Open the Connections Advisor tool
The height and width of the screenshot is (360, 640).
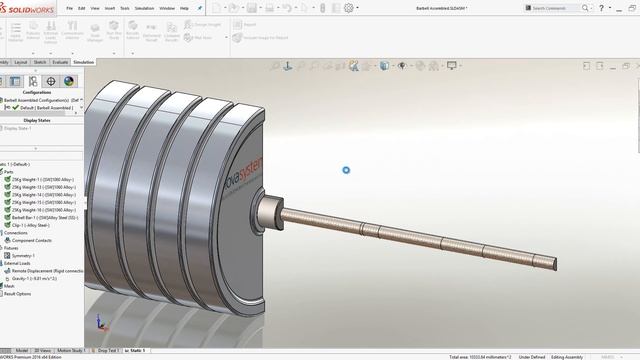click(x=72, y=31)
